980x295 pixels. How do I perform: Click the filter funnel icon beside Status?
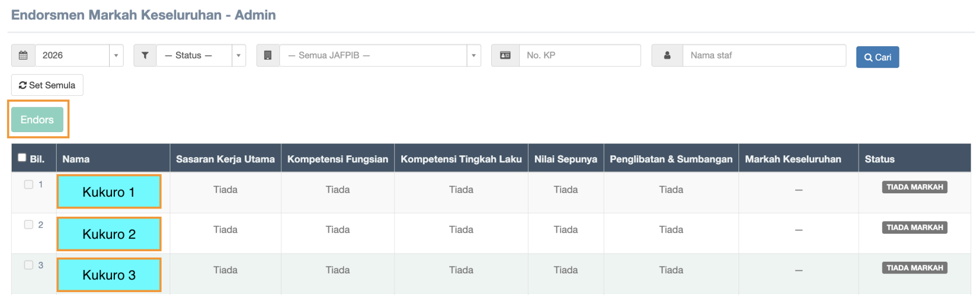point(145,55)
